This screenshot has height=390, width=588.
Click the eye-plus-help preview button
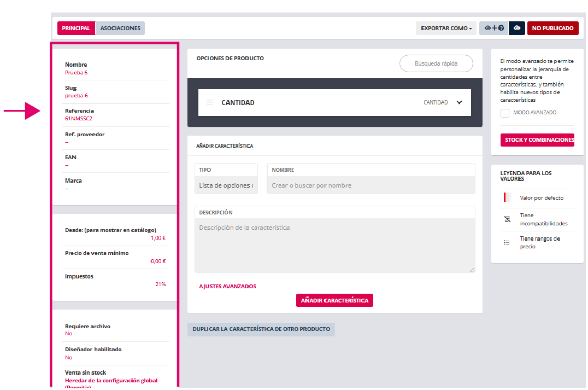[x=493, y=28]
